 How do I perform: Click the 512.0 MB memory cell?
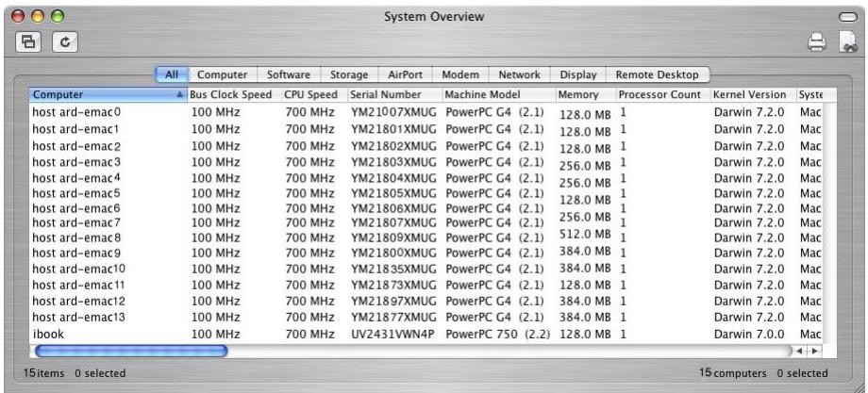[586, 235]
